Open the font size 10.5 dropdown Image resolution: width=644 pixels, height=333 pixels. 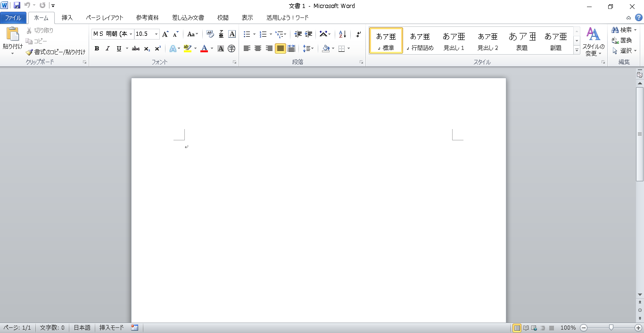[x=156, y=34]
